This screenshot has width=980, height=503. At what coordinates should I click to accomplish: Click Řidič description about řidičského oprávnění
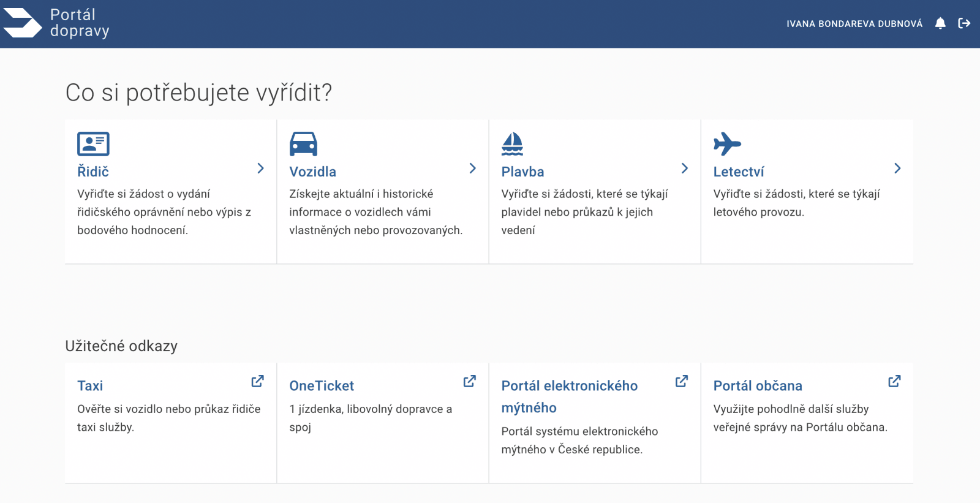(x=164, y=212)
